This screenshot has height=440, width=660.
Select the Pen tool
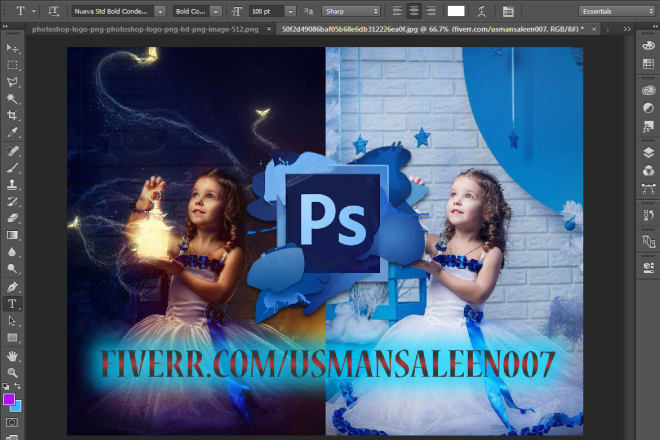[12, 287]
